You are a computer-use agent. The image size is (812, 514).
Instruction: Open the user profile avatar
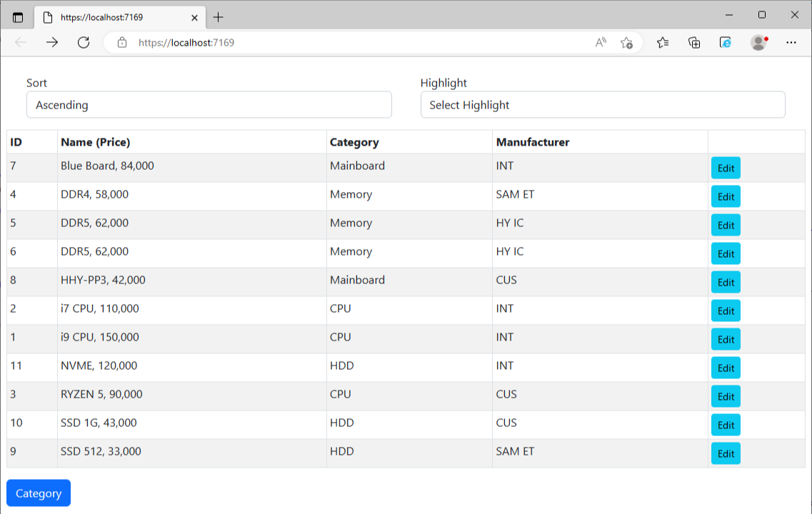[758, 42]
